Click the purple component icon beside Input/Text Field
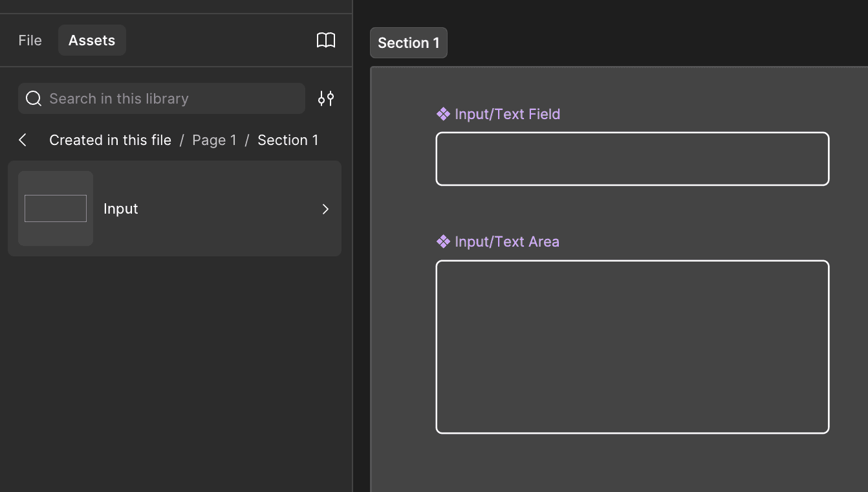This screenshot has height=492, width=868. (x=443, y=113)
